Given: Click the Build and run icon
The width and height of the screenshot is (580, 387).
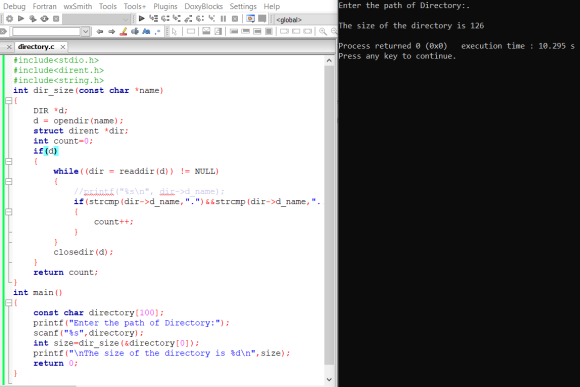Looking at the screenshot, I should [33, 18].
